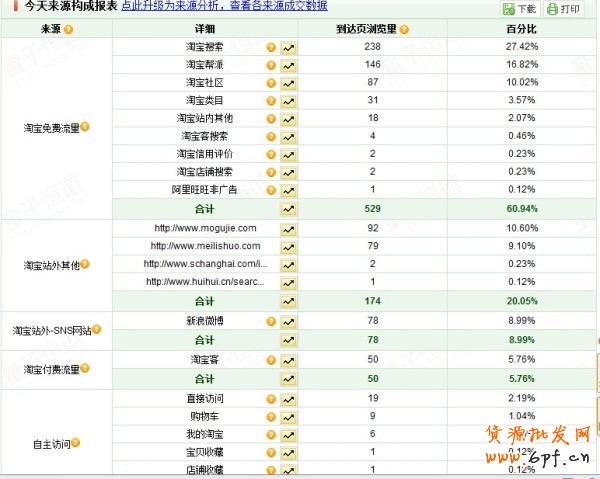Click help icon beside 淘宝信用评价
600x479 pixels.
(x=271, y=155)
